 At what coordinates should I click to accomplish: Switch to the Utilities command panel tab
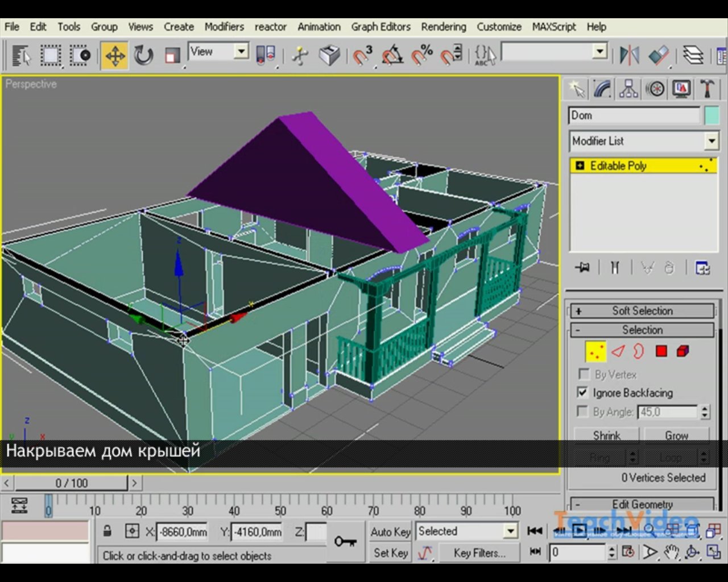click(x=708, y=89)
